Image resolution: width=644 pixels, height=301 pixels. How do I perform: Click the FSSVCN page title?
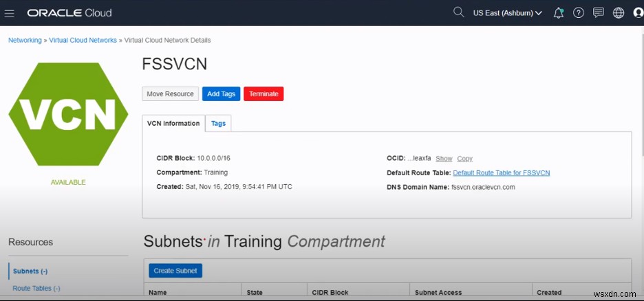pos(175,65)
